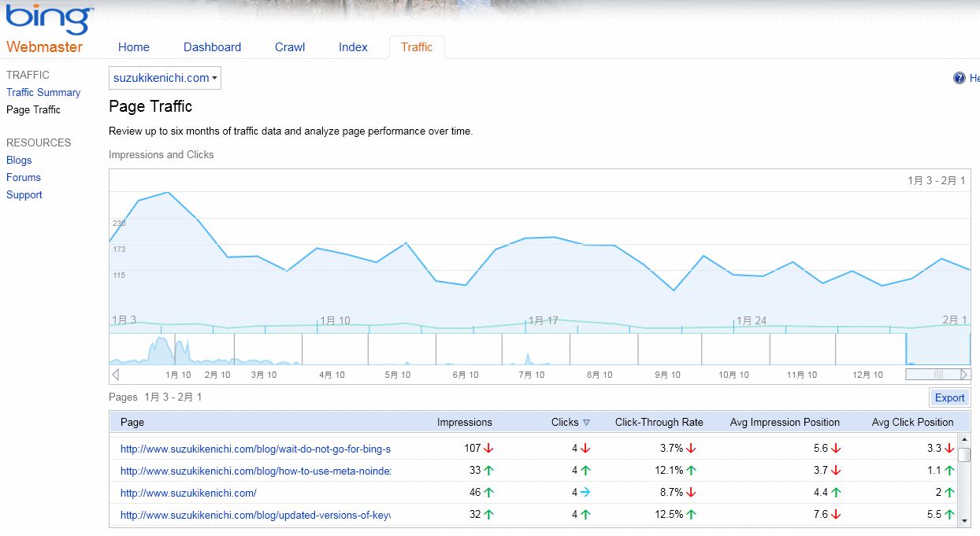
Task: Click the blue help question mark icon
Action: point(959,78)
